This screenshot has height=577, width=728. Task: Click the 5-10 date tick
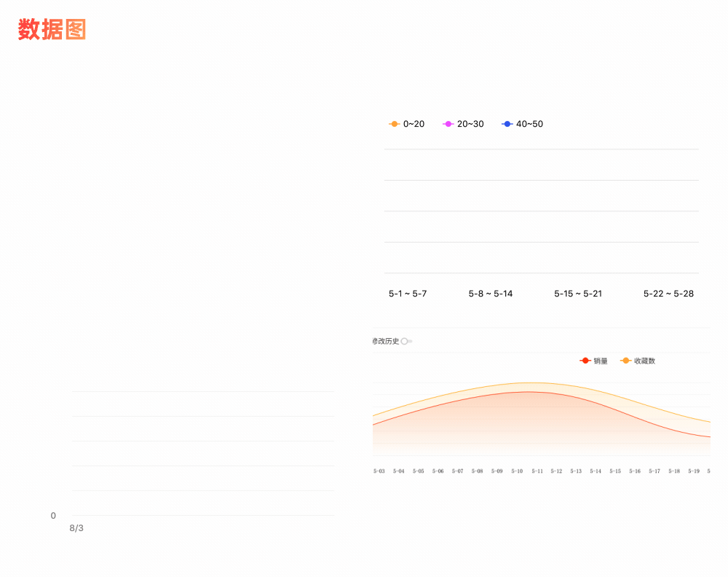[x=517, y=471]
